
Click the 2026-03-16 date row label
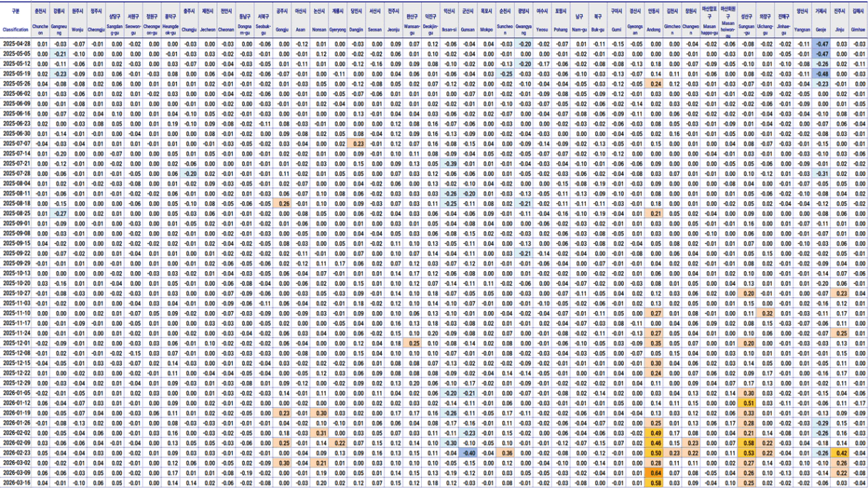point(16,483)
